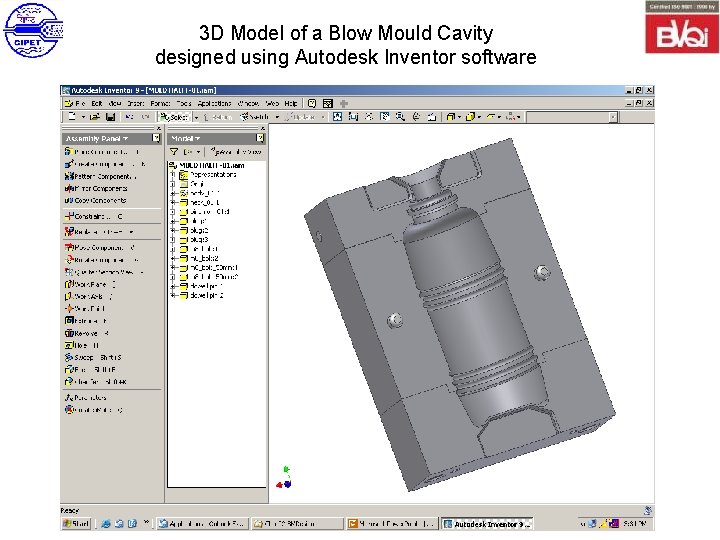
Task: Select the Hole tool
Action: pyautogui.click(x=82, y=345)
